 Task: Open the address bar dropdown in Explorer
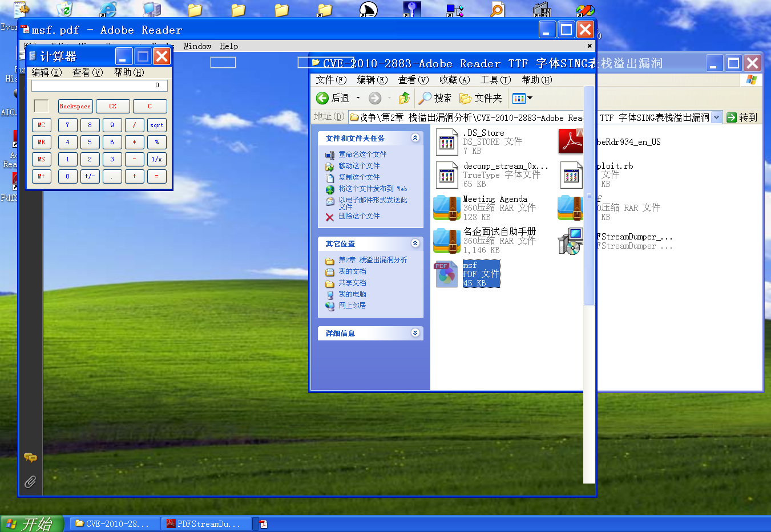(x=716, y=117)
